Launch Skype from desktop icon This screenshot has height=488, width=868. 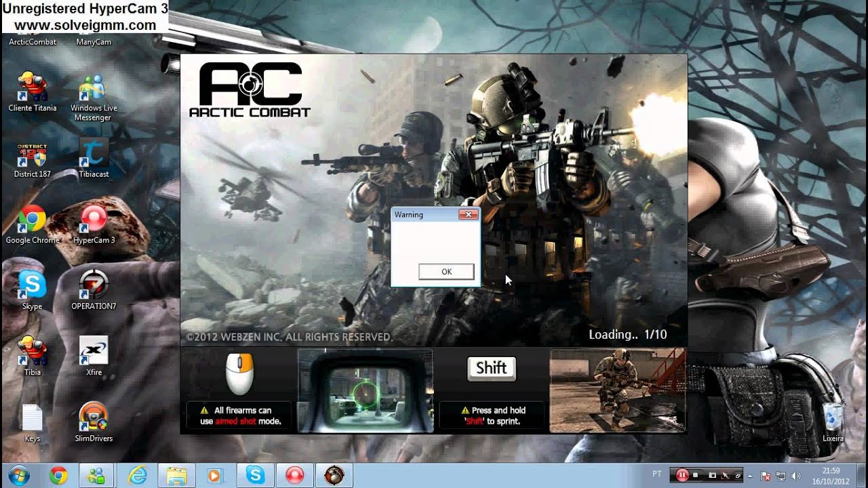[x=33, y=291]
